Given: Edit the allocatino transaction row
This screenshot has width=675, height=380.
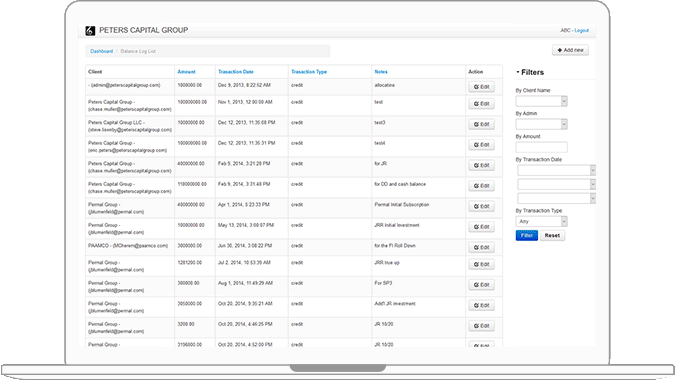Looking at the screenshot, I should [481, 87].
